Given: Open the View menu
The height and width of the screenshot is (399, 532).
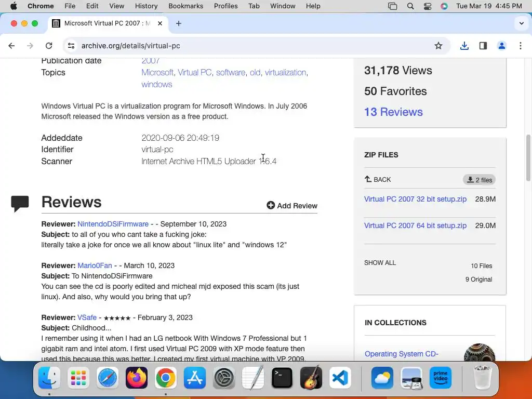Looking at the screenshot, I should 117,6.
